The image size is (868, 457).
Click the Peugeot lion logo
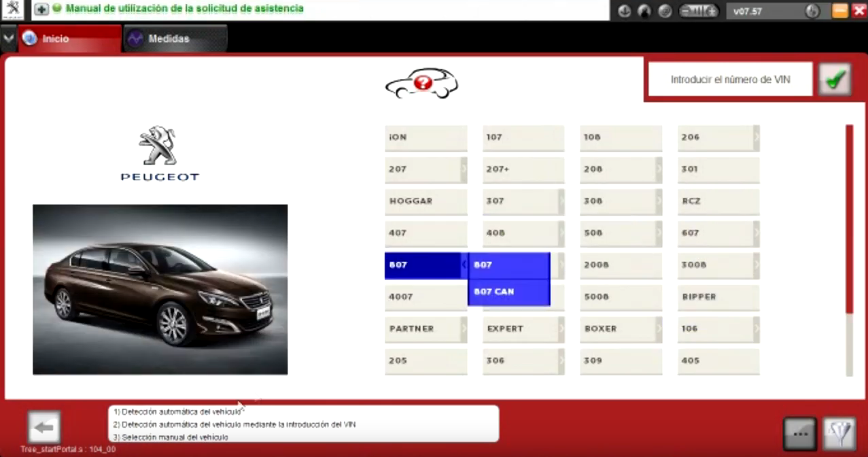click(x=159, y=144)
